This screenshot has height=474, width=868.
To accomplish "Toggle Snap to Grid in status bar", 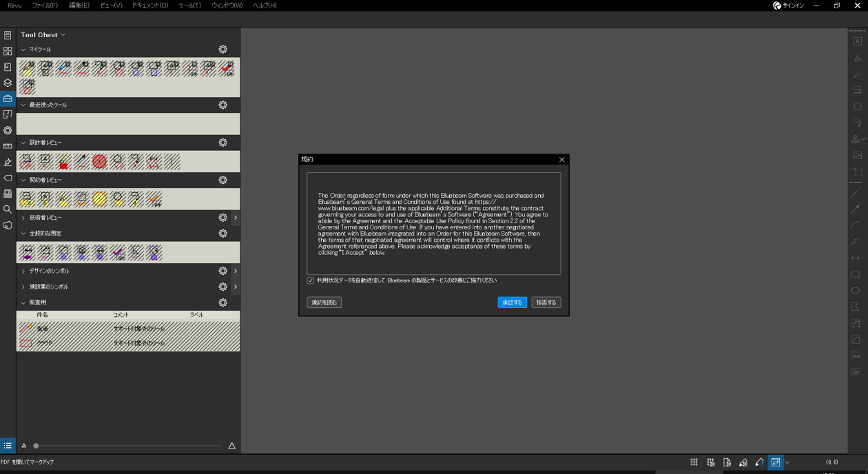I will pyautogui.click(x=710, y=462).
